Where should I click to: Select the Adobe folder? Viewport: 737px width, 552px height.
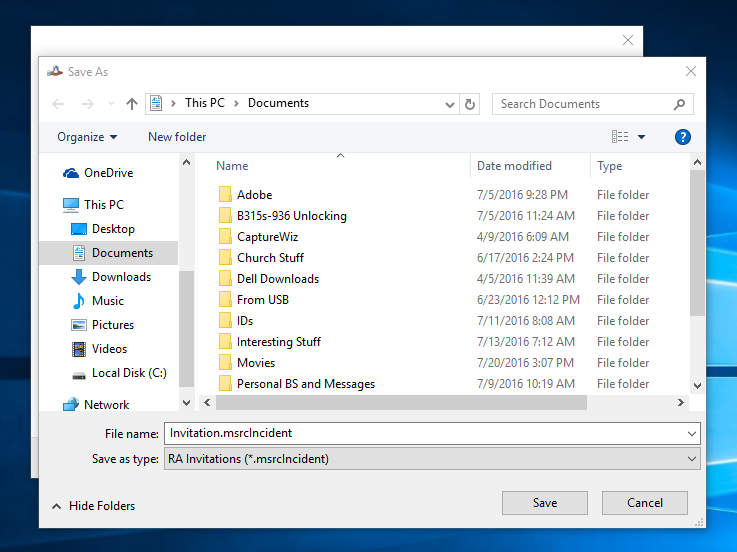254,195
